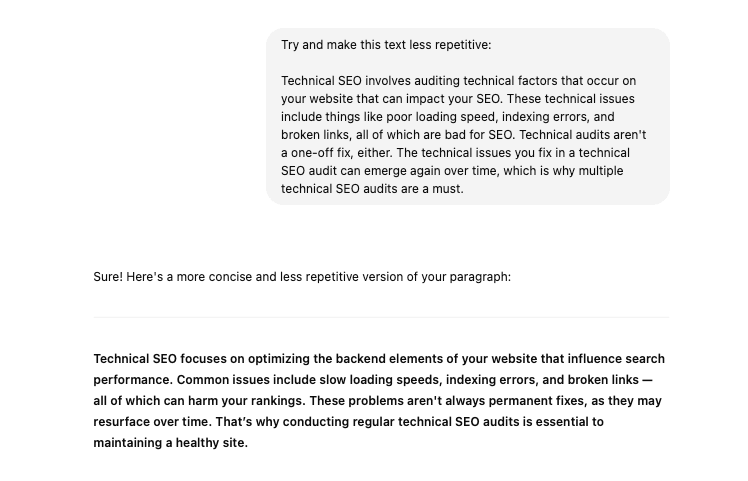Click the "Try and make this text" prompt line
Screen dimensions: 748x481
pyautogui.click(x=385, y=45)
